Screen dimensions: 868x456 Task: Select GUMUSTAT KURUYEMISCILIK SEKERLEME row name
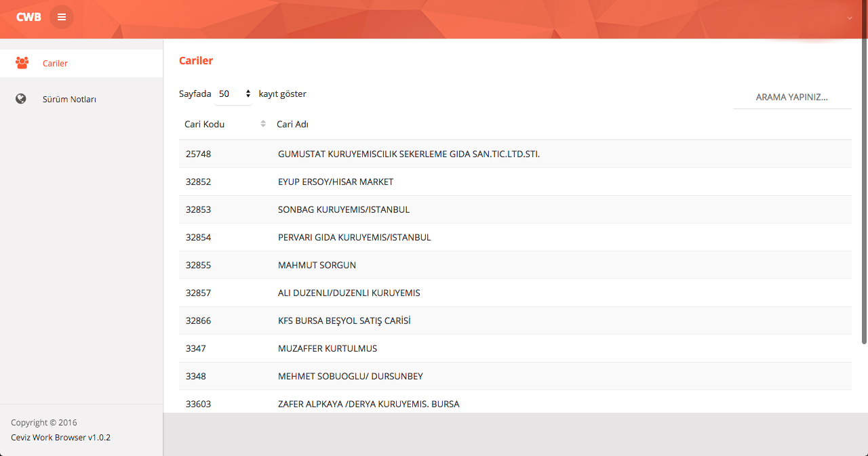tap(409, 154)
